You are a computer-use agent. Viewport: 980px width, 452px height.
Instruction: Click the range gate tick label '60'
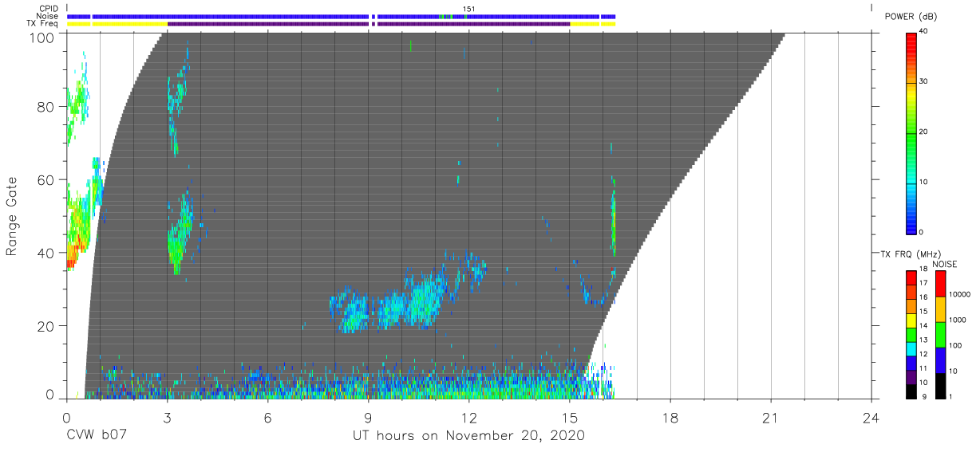pyautogui.click(x=46, y=179)
